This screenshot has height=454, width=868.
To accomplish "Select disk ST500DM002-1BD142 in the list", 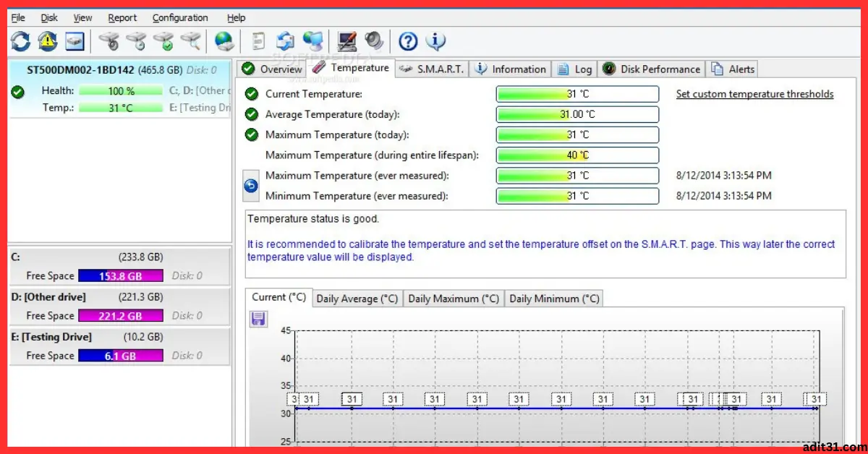I will pos(119,89).
